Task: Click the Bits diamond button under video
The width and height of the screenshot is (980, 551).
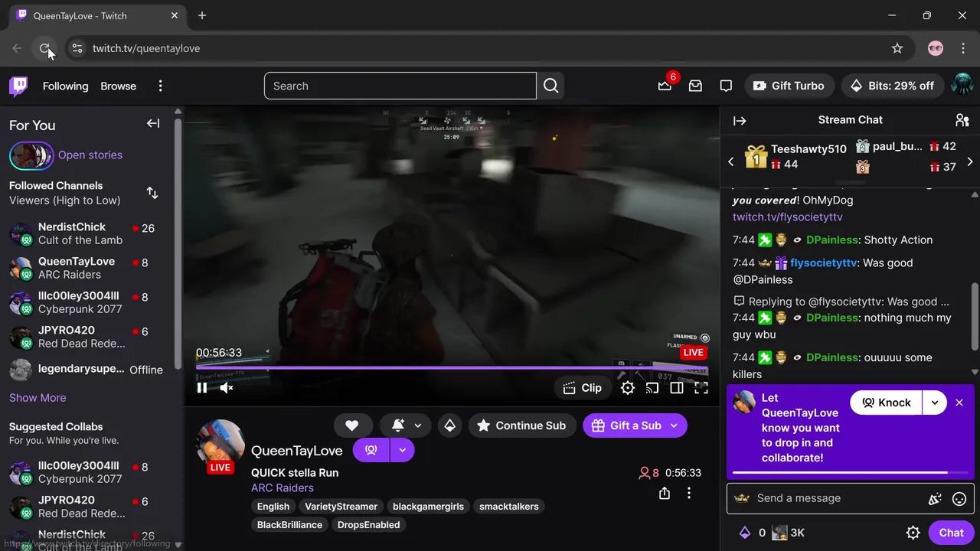Action: 449,425
